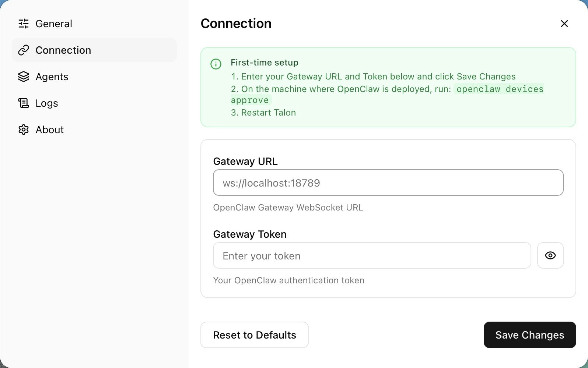The height and width of the screenshot is (368, 588).
Task: Click the Gateway URL field label
Action: (245, 161)
